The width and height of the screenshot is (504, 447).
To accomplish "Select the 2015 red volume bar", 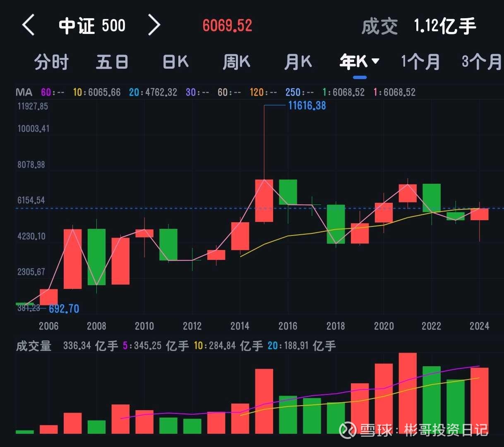I will coord(264,401).
